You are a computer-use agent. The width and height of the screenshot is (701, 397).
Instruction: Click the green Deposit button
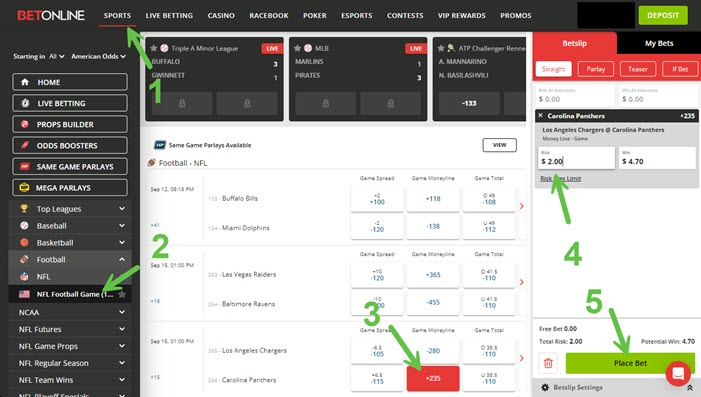coord(663,15)
